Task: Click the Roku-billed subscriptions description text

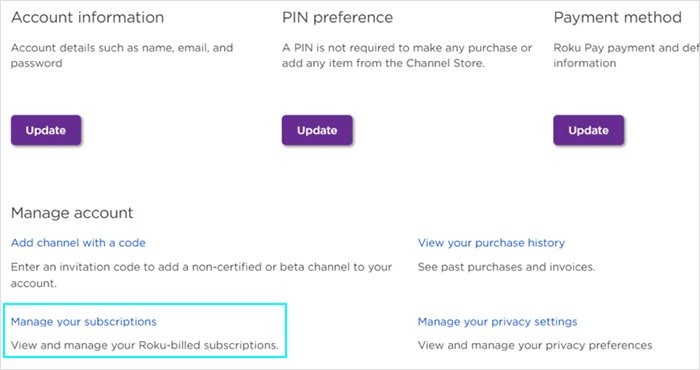Action: coord(145,345)
